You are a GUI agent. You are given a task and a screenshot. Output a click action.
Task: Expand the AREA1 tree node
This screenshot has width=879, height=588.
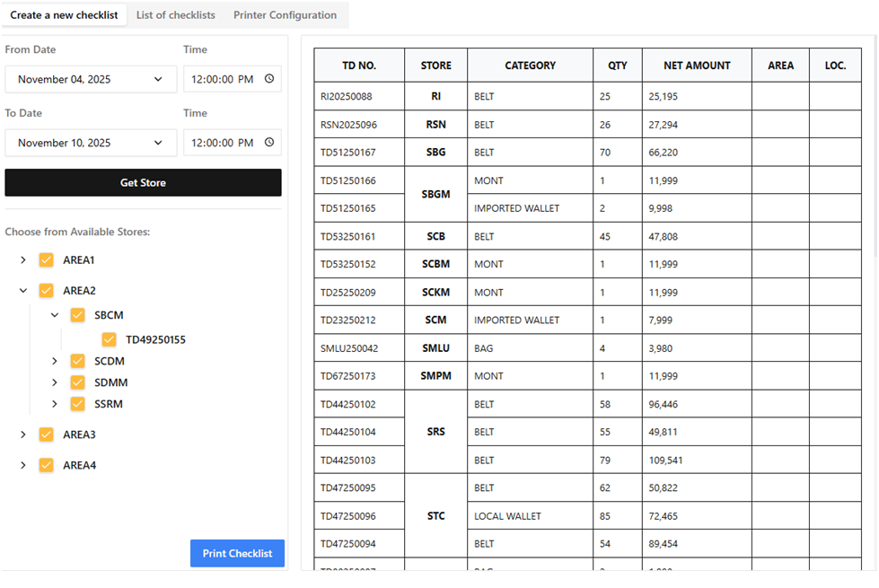(23, 260)
